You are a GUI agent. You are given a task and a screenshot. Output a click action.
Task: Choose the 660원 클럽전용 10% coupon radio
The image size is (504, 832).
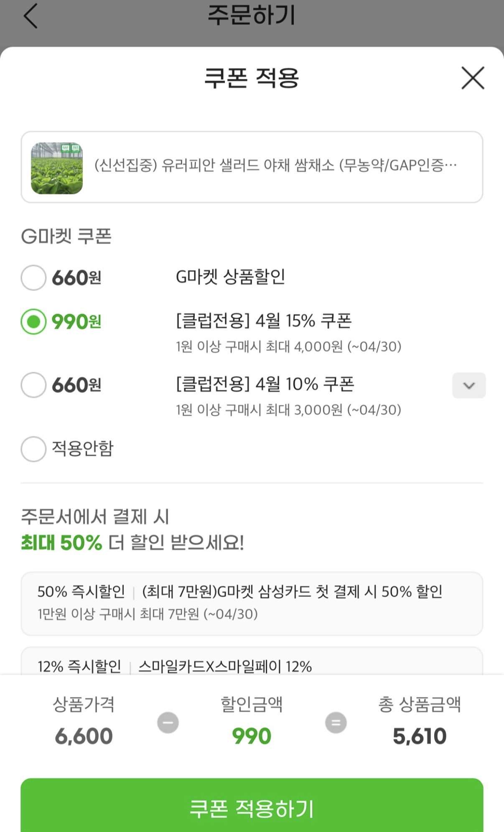point(33,385)
